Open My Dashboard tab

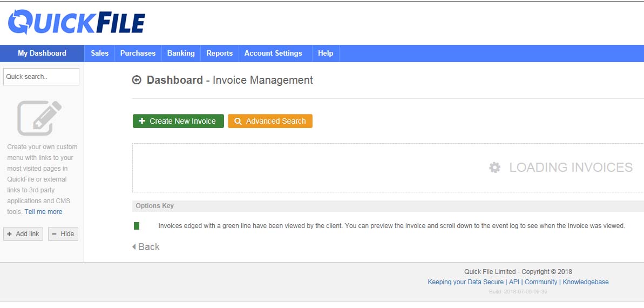pos(42,53)
